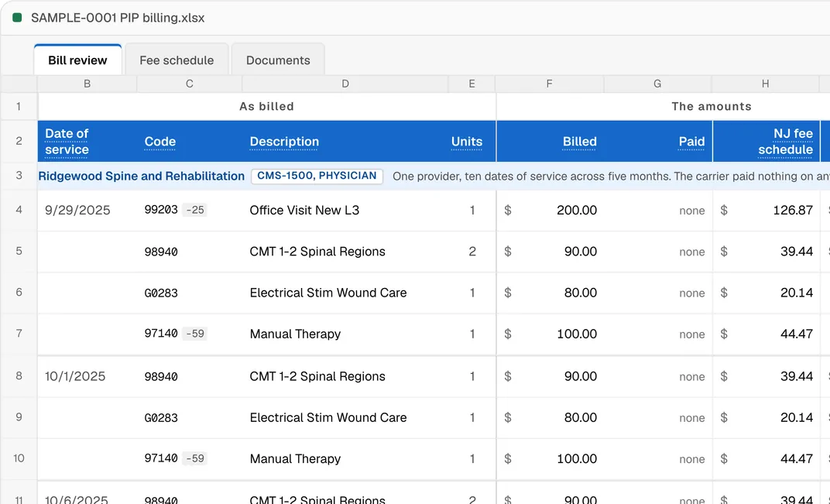830x504 pixels.
Task: Click the file name 'SAMPLE-0001 PIP billing.xlsx'
Action: tap(118, 18)
